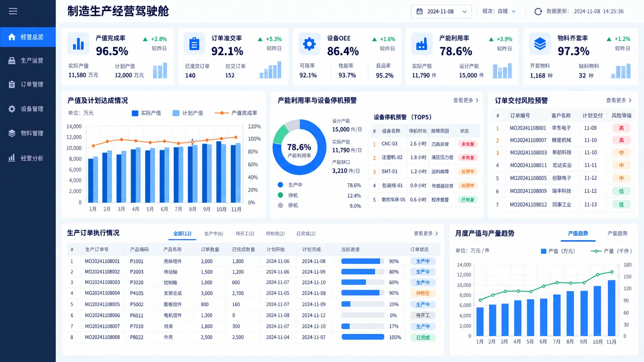Switch to 已完成(2) tab
The height and width of the screenshot is (362, 644).
pos(306,234)
